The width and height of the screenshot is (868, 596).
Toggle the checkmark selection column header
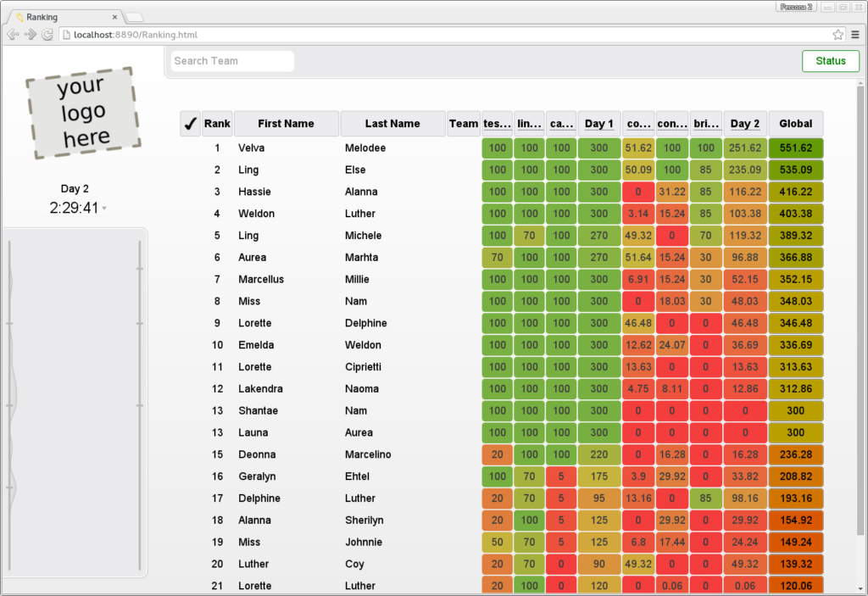coord(190,124)
